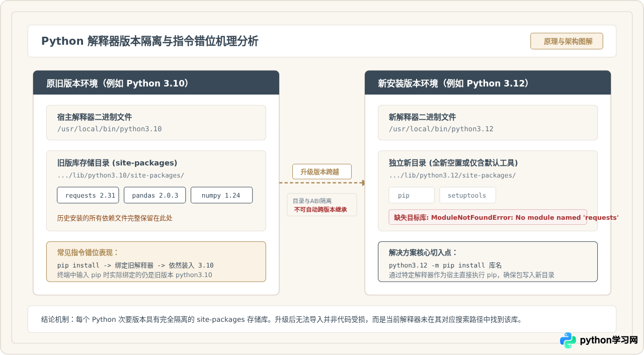The height and width of the screenshot is (355, 644).
Task: Click the python3.12 -m pip install 库名 command
Action: 445,265
